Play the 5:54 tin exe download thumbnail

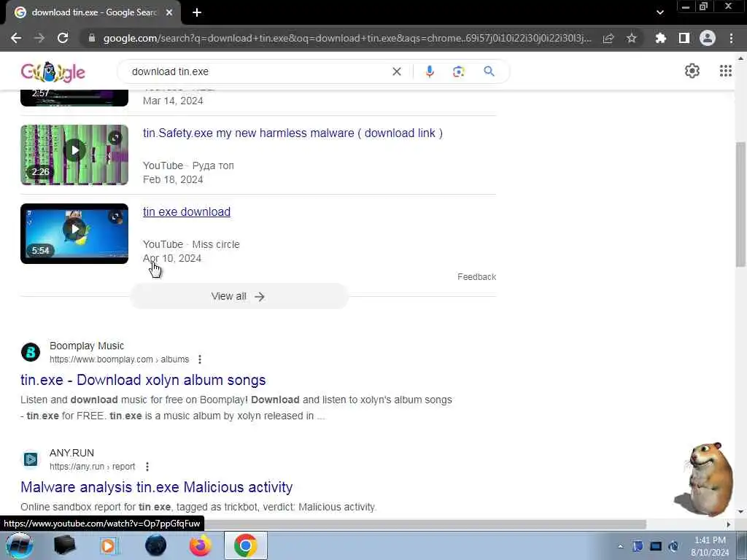click(x=74, y=234)
